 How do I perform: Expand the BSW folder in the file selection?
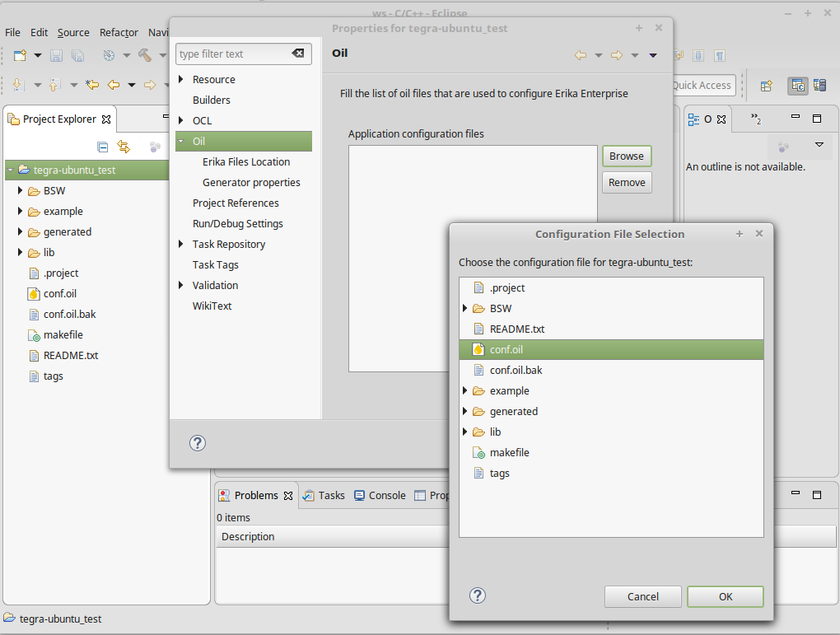click(465, 308)
